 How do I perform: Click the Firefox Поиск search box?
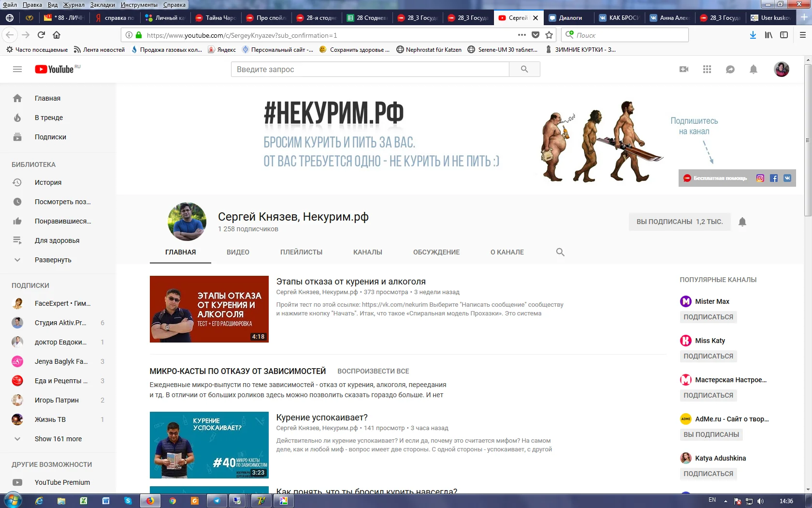point(625,35)
